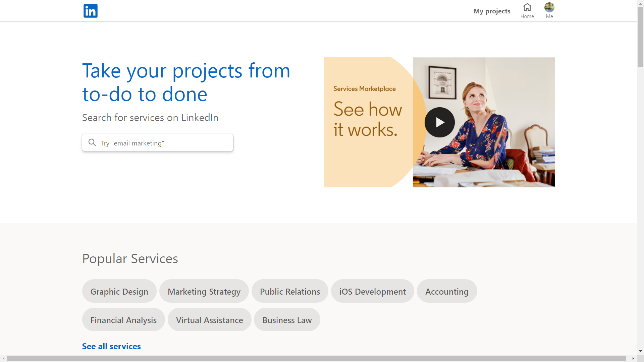Viewport: 644px width, 362px height.
Task: Play the Services Marketplace video
Action: (x=439, y=122)
